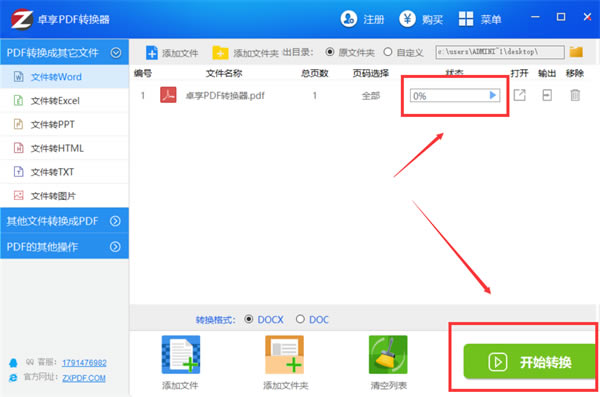This screenshot has width=600, height=397.
Task: Click the 官方网址 browser icon
Action: [x=13, y=377]
